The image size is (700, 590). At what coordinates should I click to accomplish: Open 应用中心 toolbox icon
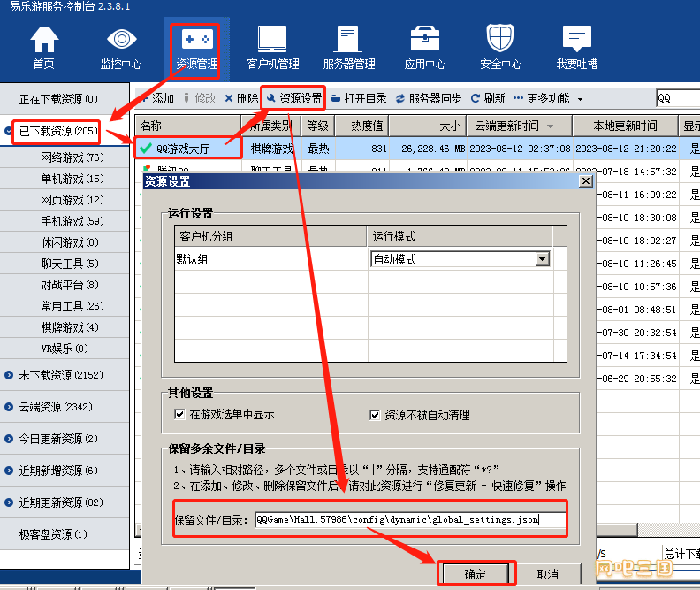[424, 48]
